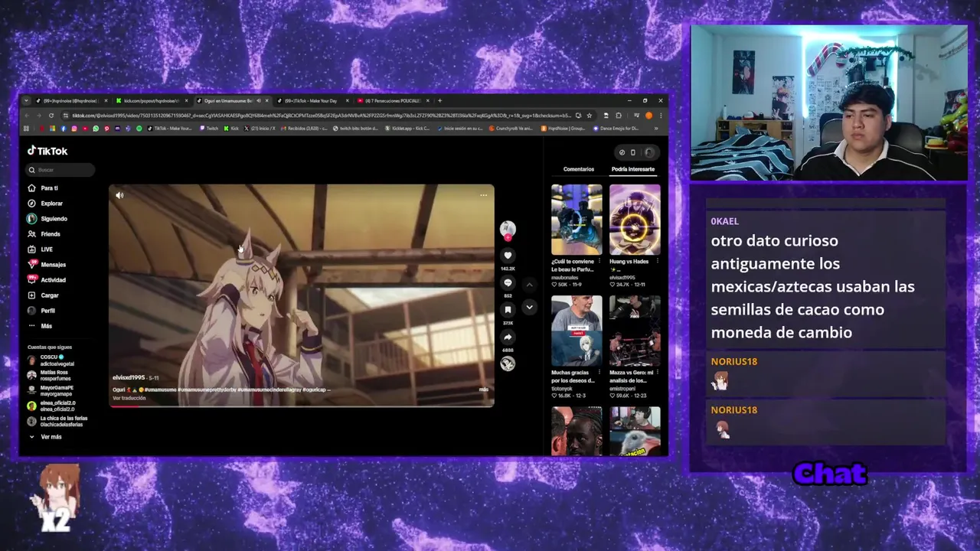Open options for Mazza vs Gero video
The height and width of the screenshot is (551, 980).
658,373
